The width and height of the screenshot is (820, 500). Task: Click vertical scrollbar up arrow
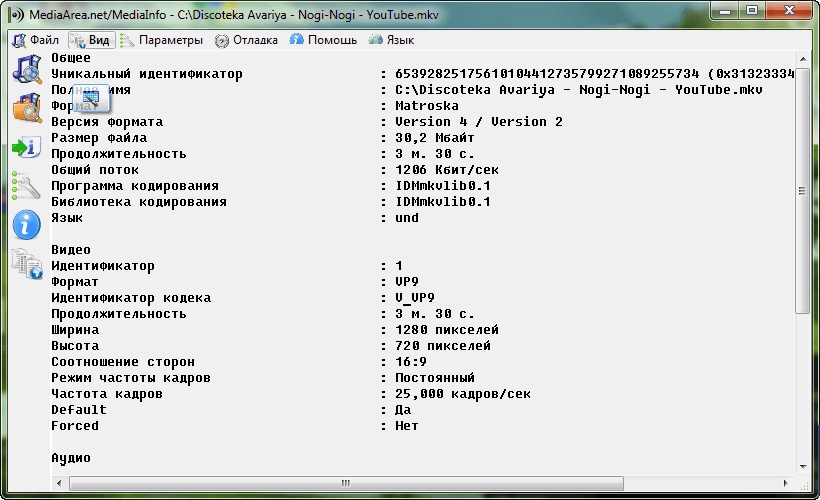803,59
